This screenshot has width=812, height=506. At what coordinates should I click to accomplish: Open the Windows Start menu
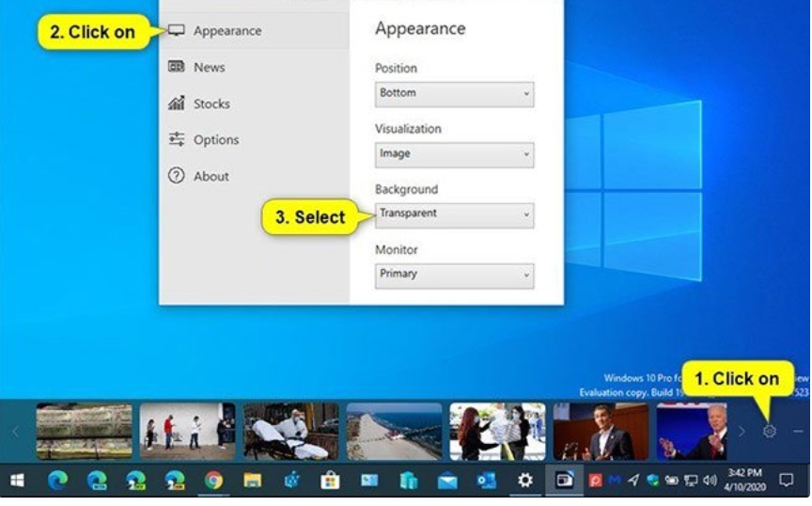click(x=17, y=481)
